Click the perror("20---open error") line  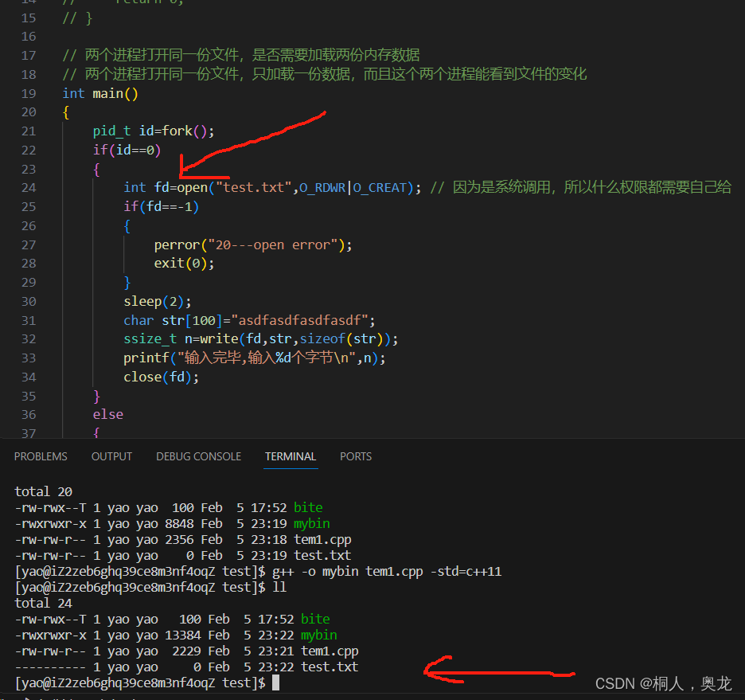[x=253, y=244]
